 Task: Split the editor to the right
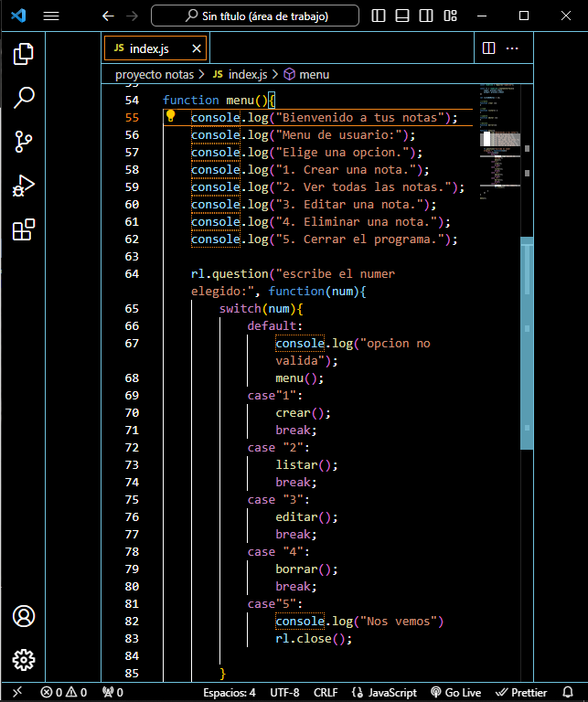click(x=488, y=48)
